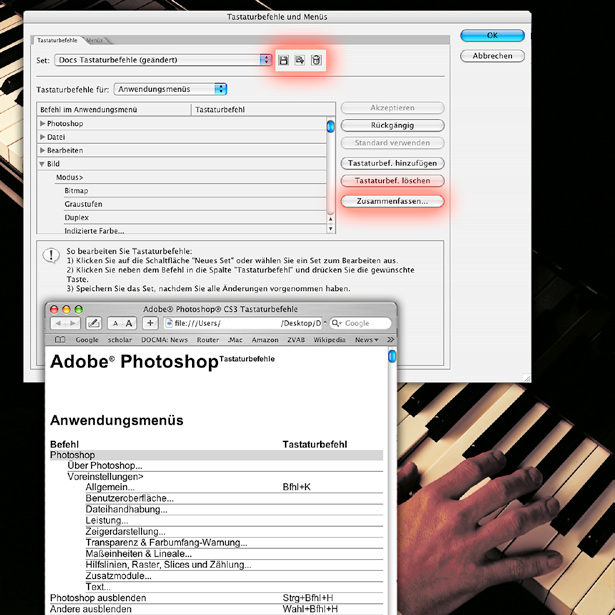Click the browser page scrollbar thumb
615x615 pixels.
(392, 356)
